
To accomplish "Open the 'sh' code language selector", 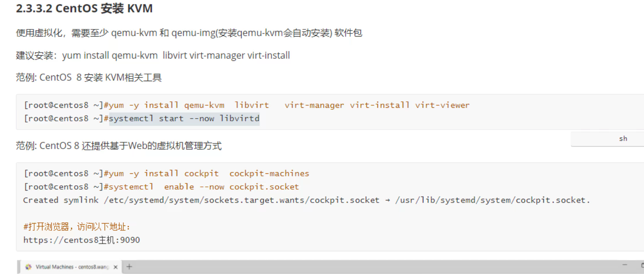I will pyautogui.click(x=623, y=139).
